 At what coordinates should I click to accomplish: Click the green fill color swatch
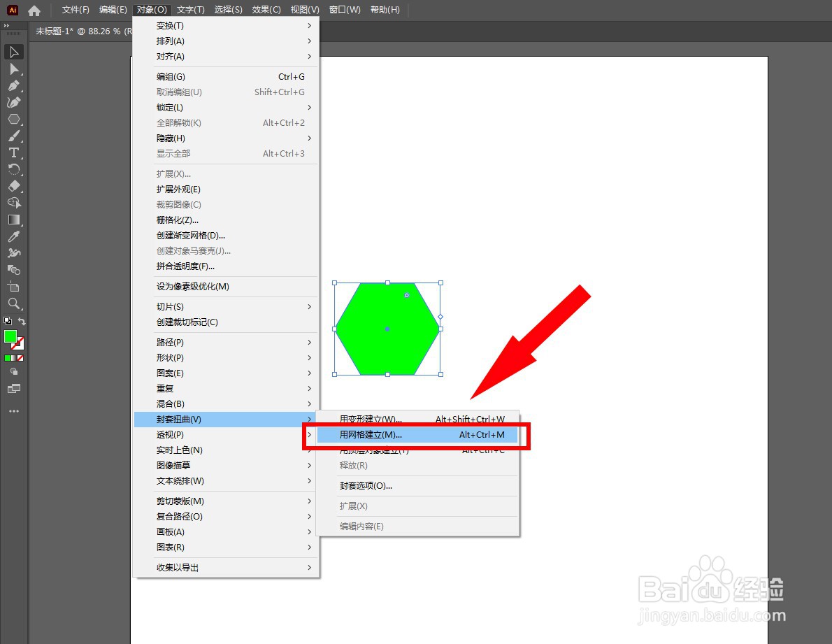tap(10, 336)
